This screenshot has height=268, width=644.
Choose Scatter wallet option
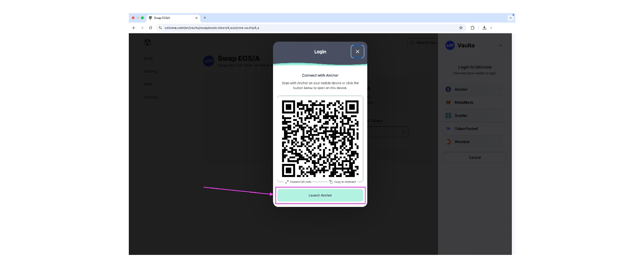click(x=475, y=116)
